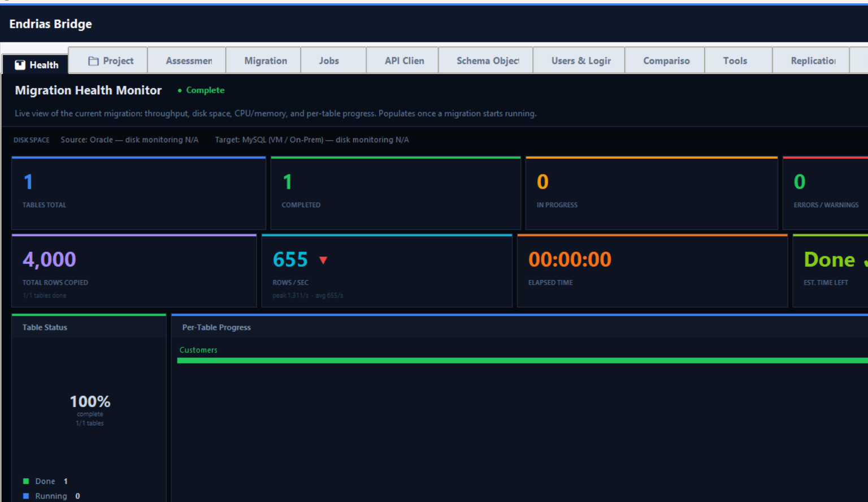
Task: Click the DISK SPACE label
Action: coord(32,140)
